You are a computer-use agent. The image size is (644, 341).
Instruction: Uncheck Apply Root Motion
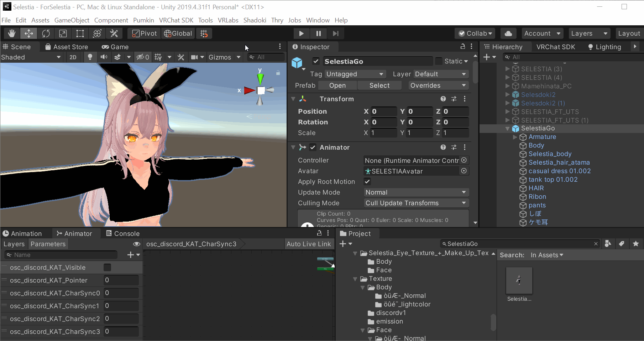(x=367, y=182)
